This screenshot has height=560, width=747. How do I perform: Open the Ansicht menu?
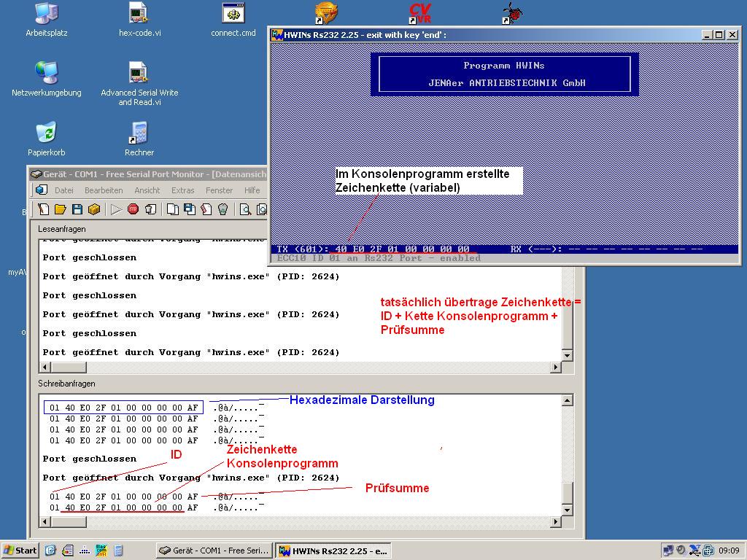tap(147, 190)
